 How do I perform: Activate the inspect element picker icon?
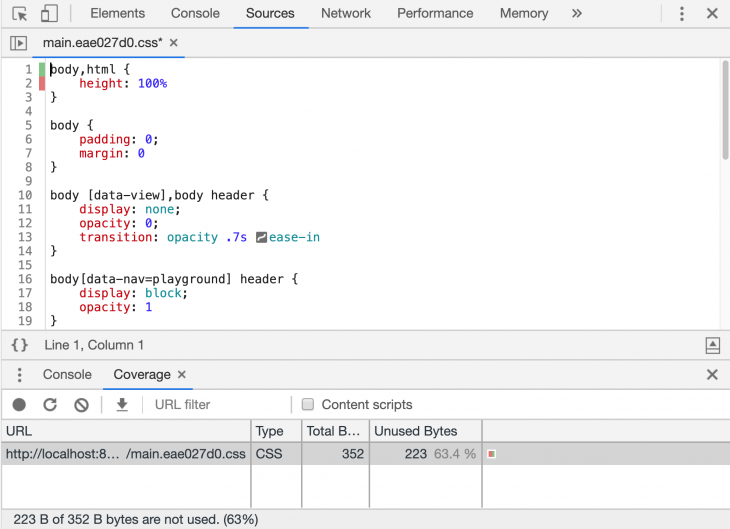point(19,14)
